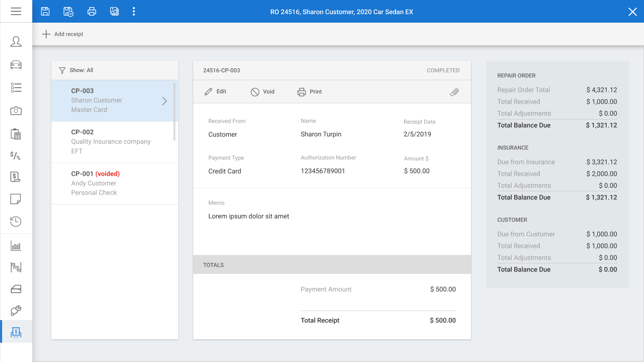Open the Show: All filter
Screen dimensions: 644x362
pos(76,70)
